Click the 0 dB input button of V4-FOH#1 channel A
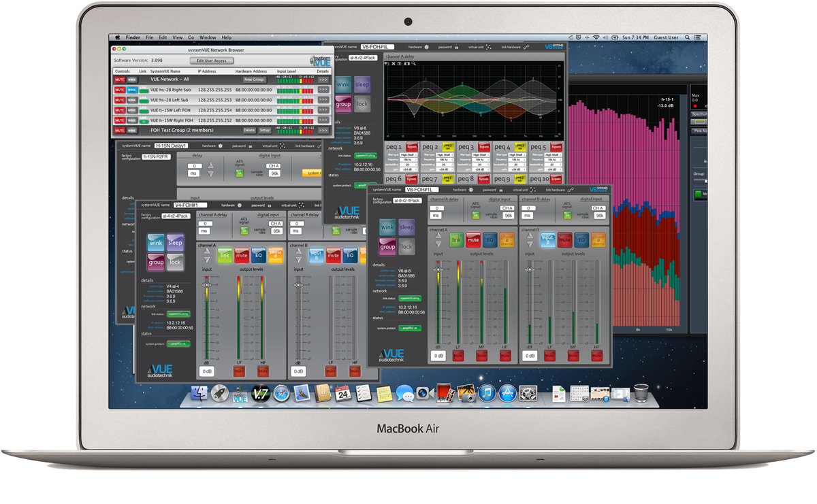The height and width of the screenshot is (504, 817). [x=206, y=371]
